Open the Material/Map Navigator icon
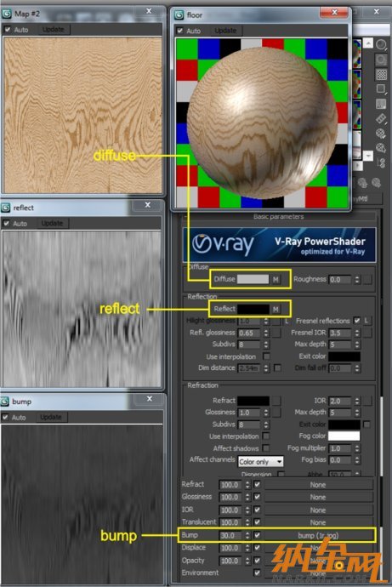This screenshot has width=392, height=587. click(x=381, y=162)
